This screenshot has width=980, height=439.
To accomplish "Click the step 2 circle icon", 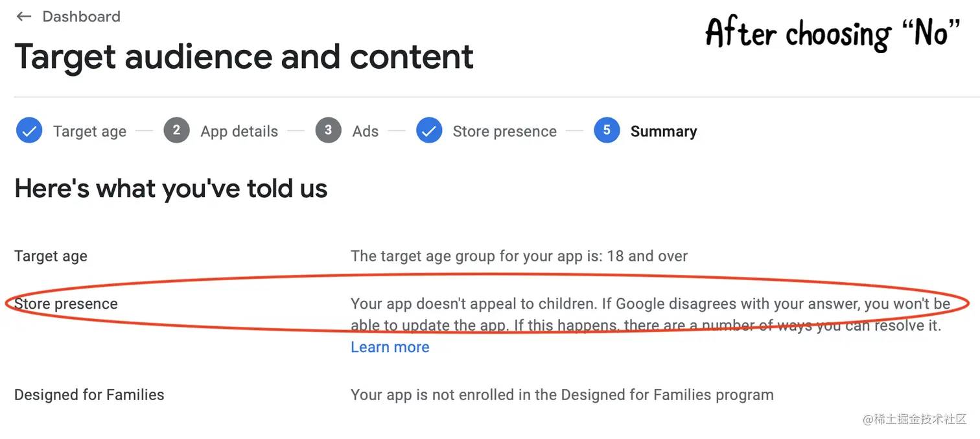I will click(176, 130).
